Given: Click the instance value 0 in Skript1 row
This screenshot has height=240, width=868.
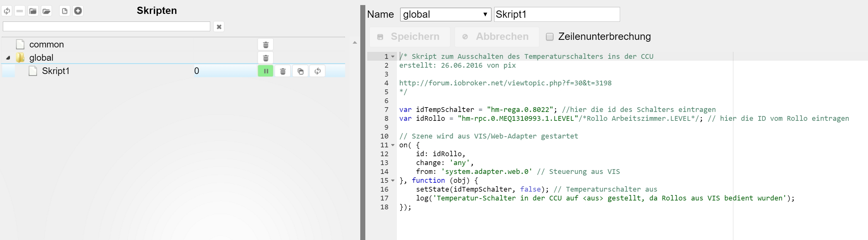Looking at the screenshot, I should pos(196,71).
